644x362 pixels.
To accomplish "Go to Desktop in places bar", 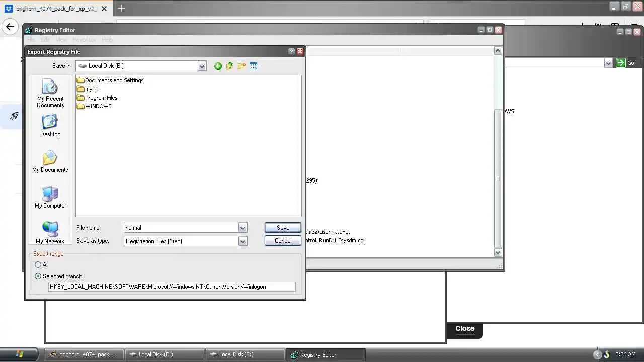I will point(50,126).
